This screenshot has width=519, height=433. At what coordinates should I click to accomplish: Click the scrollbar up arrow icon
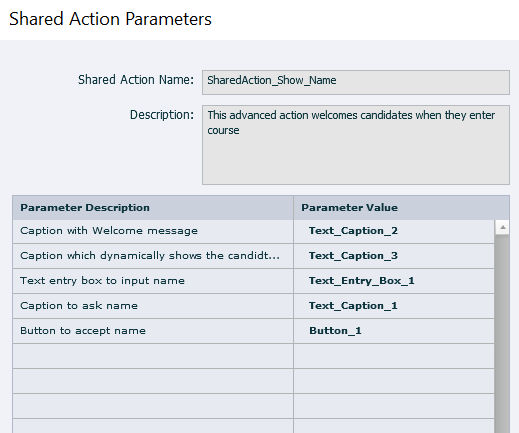(503, 227)
